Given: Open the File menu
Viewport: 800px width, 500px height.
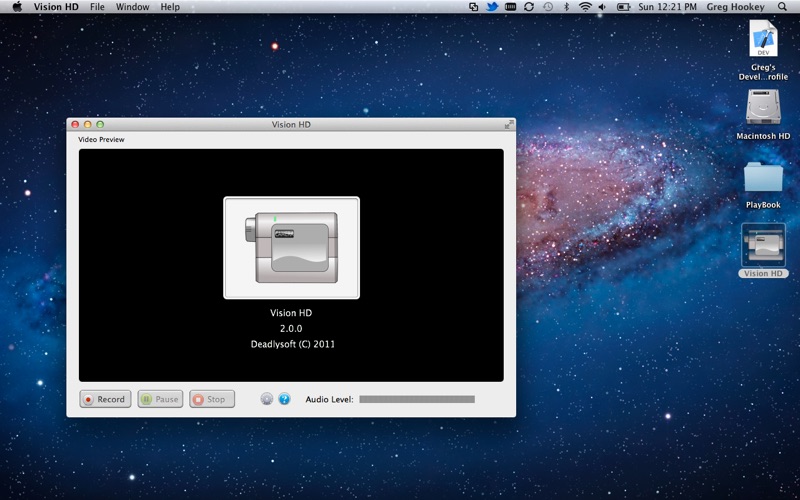Looking at the screenshot, I should point(97,7).
